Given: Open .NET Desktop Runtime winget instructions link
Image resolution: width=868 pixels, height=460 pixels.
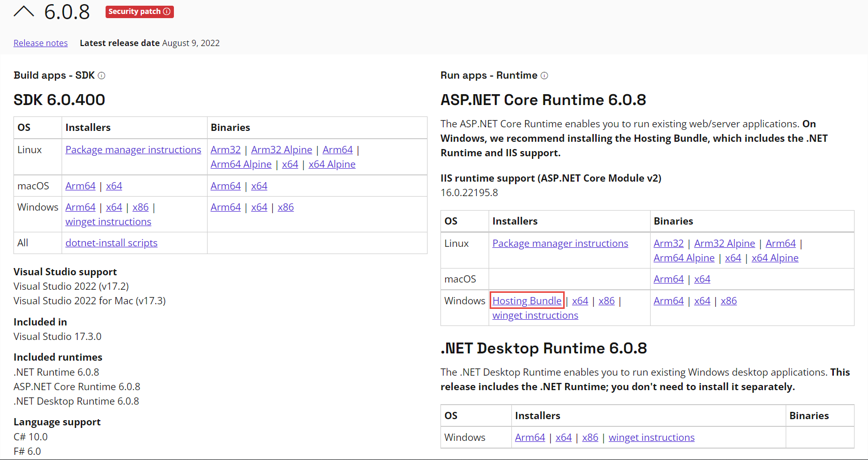Looking at the screenshot, I should click(x=652, y=437).
